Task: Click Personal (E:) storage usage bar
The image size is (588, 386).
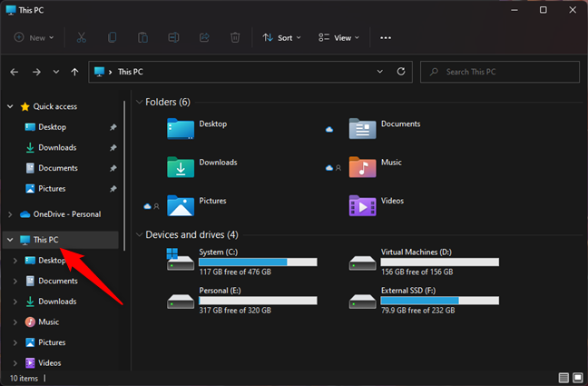Action: [258, 301]
